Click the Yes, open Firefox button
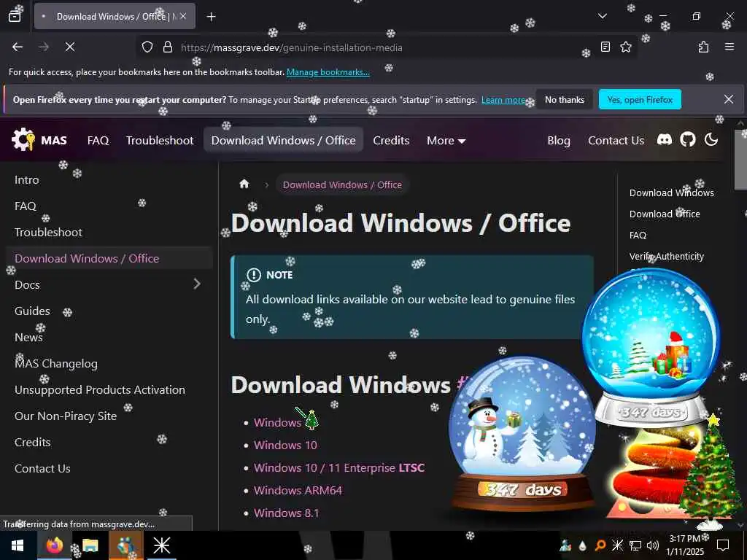 640,99
